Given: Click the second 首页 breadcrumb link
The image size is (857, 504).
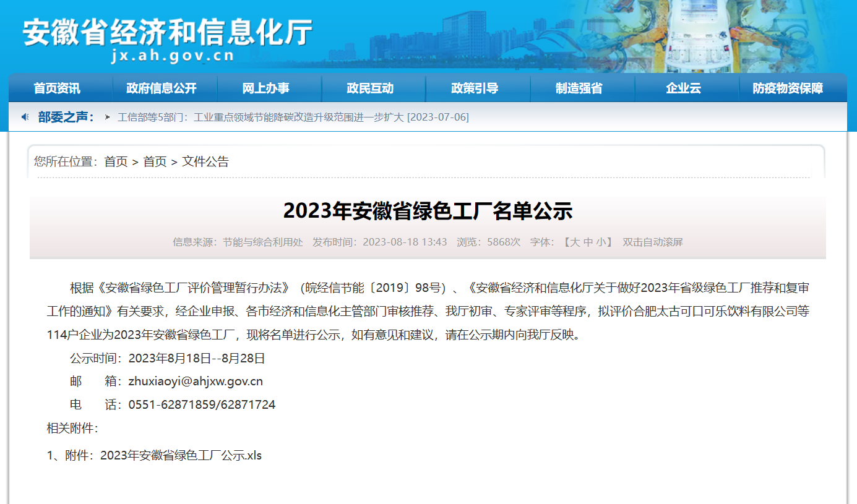Looking at the screenshot, I should 155,162.
